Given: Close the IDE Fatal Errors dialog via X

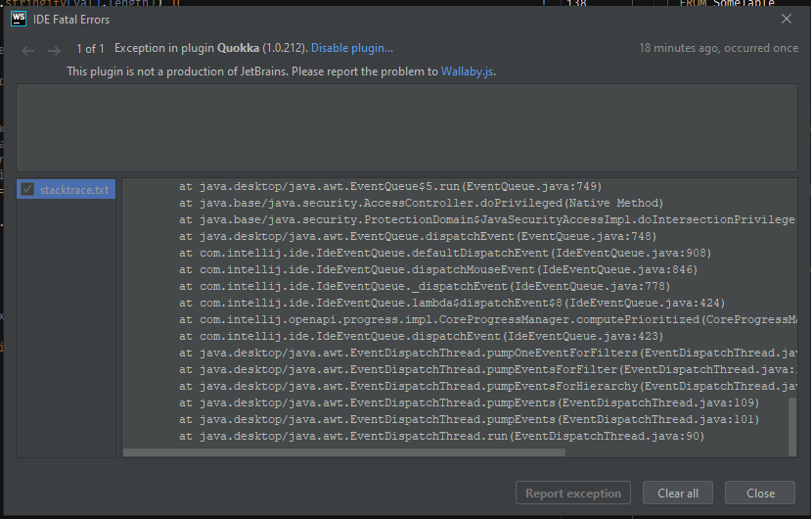Looking at the screenshot, I should 787,20.
